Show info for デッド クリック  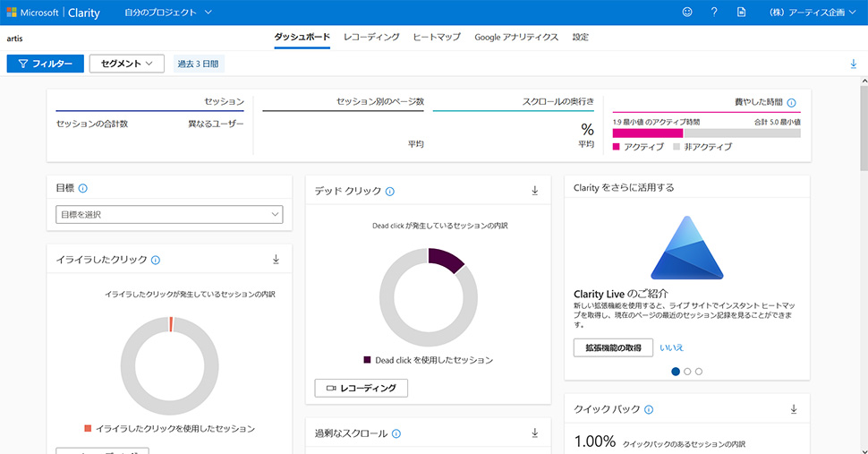coord(390,191)
